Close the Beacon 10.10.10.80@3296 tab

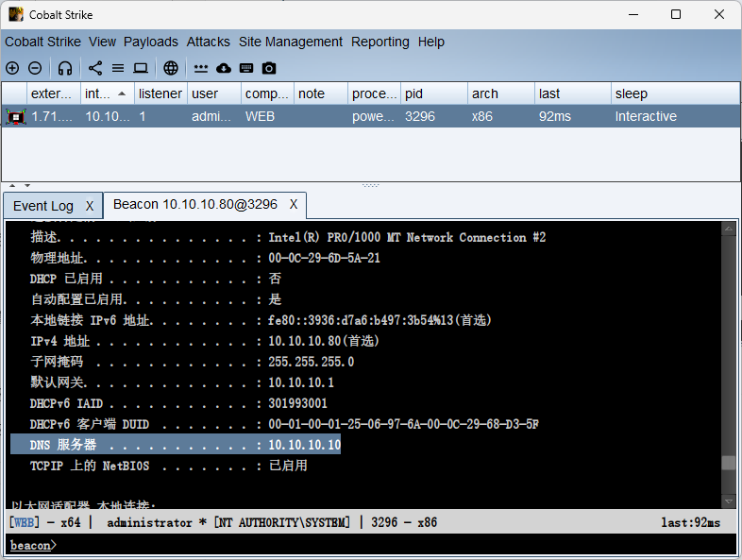294,204
